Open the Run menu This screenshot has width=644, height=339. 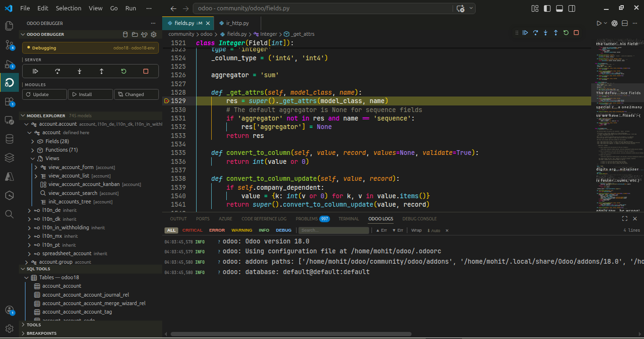(x=131, y=8)
